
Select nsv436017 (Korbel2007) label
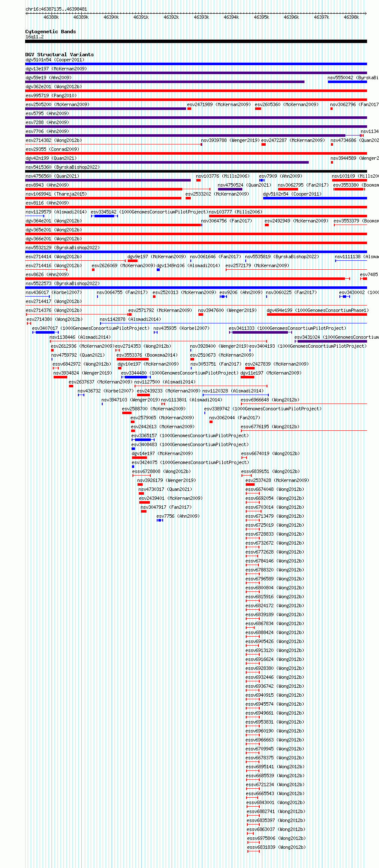tap(54, 293)
